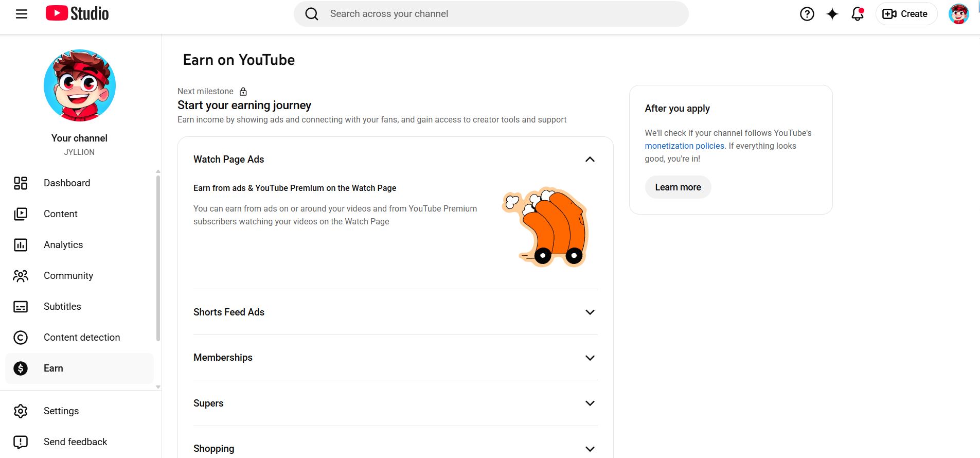
Task: Click the Subtitles icon
Action: pyautogui.click(x=21, y=307)
